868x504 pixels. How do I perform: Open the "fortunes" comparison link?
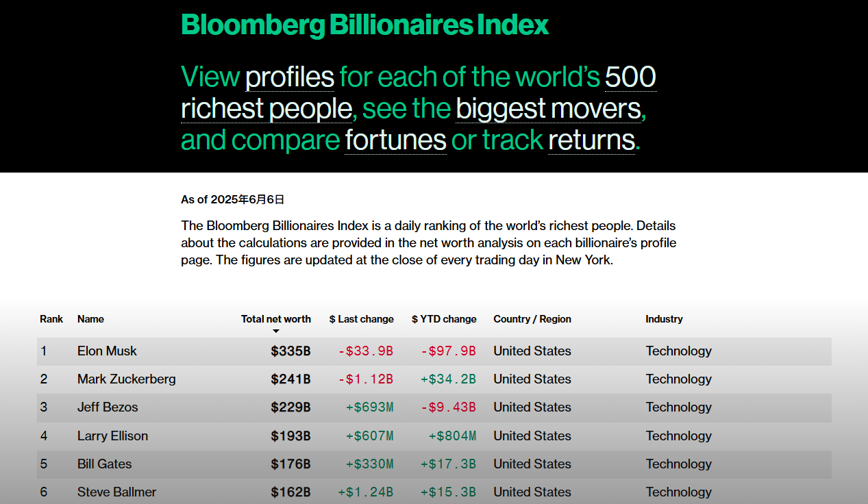coord(395,140)
